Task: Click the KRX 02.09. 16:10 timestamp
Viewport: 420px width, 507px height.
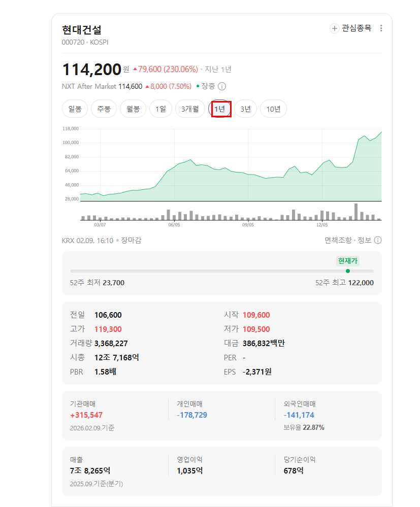Action: coord(88,241)
